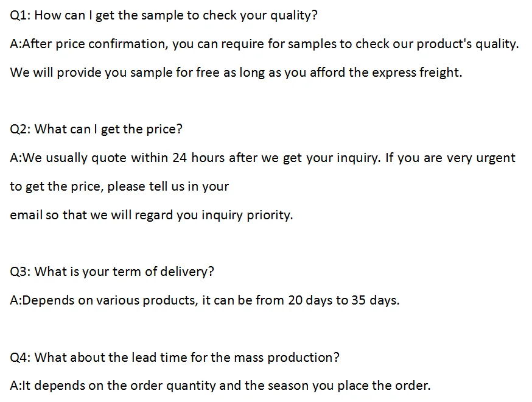Viewport: 532px width, 402px height.
Task: Click the line starting "email so that we"
Action: [x=151, y=215]
